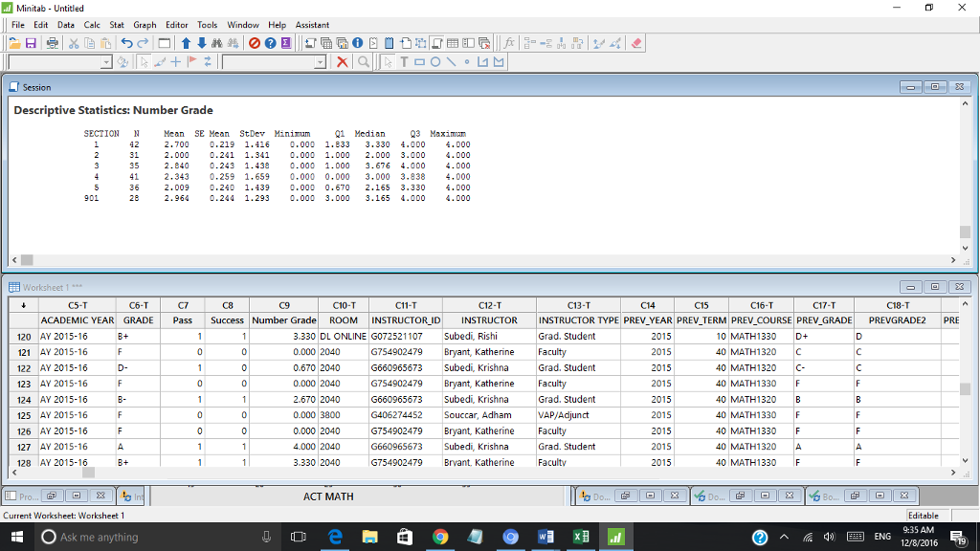Screen dimensions: 980x551
Task: Click the Cut toolbar icon
Action: (74, 42)
